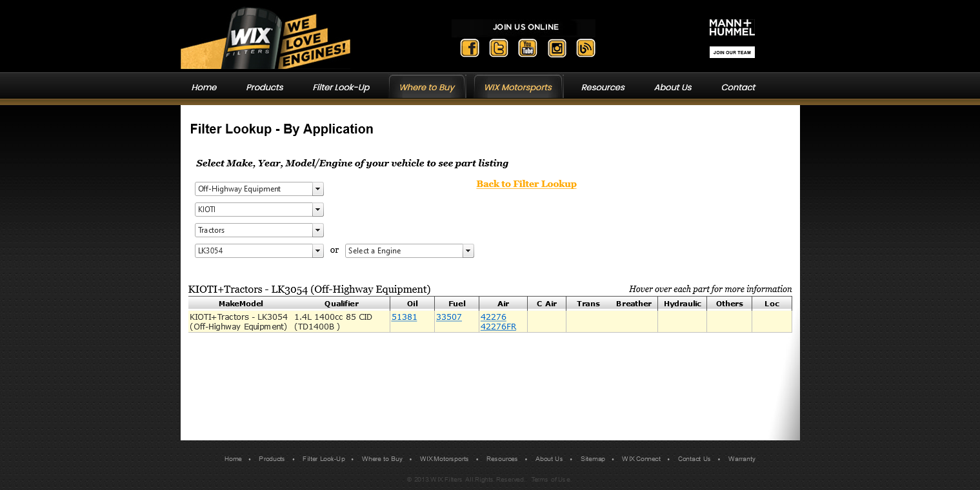Viewport: 980px width, 490px height.
Task: Click the Facebook social icon
Action: pyautogui.click(x=469, y=48)
